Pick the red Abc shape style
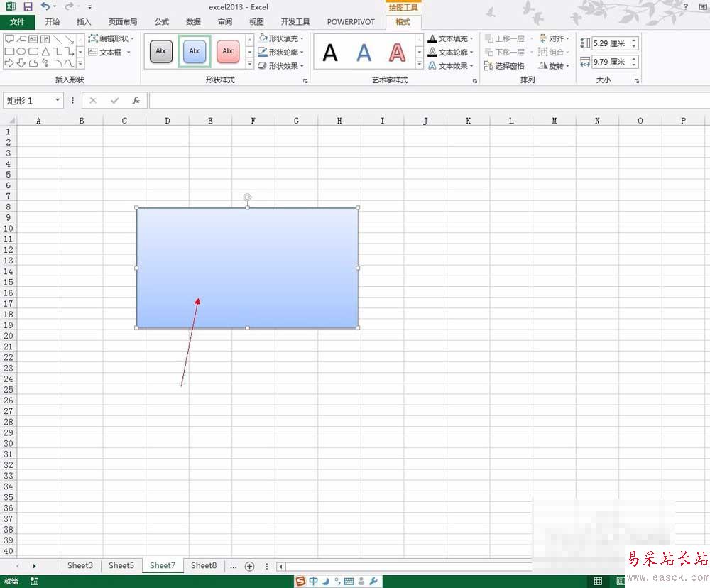The height and width of the screenshot is (588, 710). coord(228,51)
